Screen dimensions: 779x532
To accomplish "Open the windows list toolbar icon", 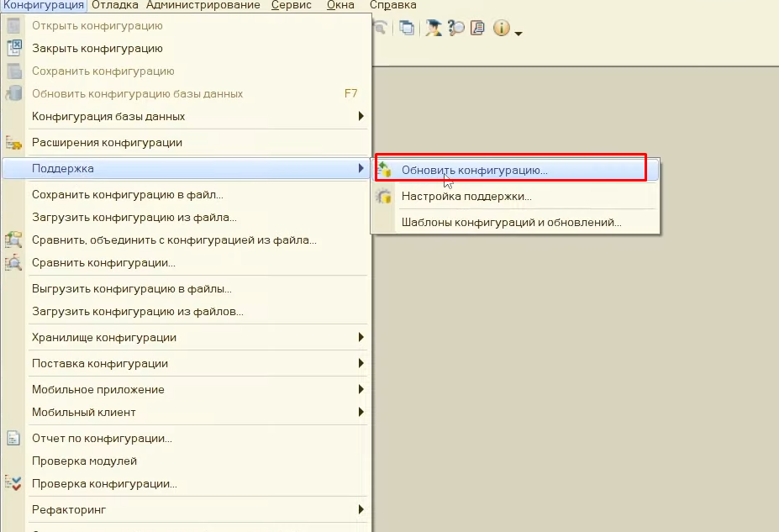I will pyautogui.click(x=407, y=28).
